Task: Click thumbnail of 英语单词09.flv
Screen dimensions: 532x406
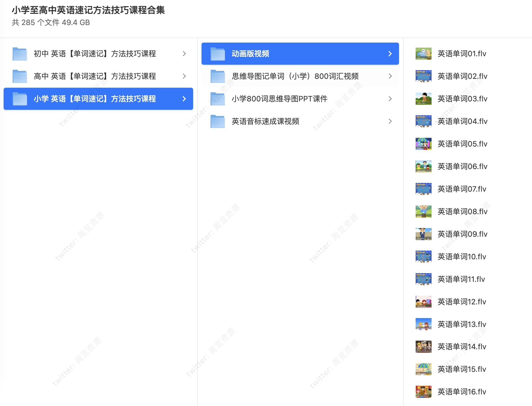Action: pos(423,234)
